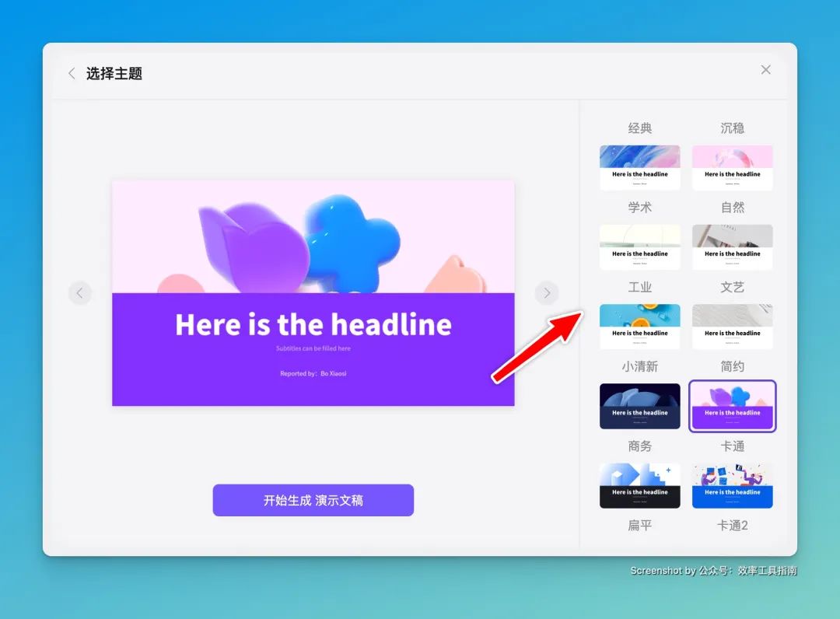The image size is (840, 619).
Task: Click the 开始生成 演示文稿 button
Action: pos(313,500)
